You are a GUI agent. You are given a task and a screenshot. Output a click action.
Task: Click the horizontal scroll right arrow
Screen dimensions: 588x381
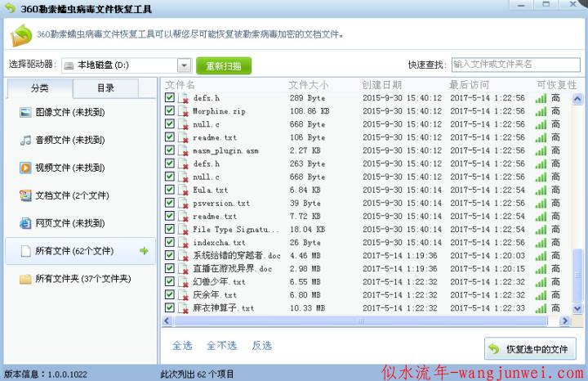click(565, 321)
